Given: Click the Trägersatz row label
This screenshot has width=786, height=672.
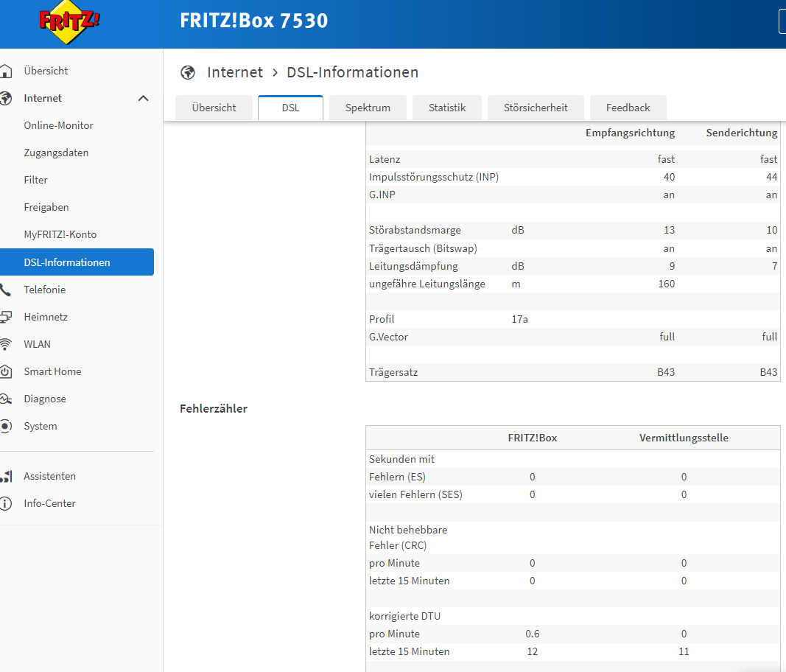Looking at the screenshot, I should point(393,373).
